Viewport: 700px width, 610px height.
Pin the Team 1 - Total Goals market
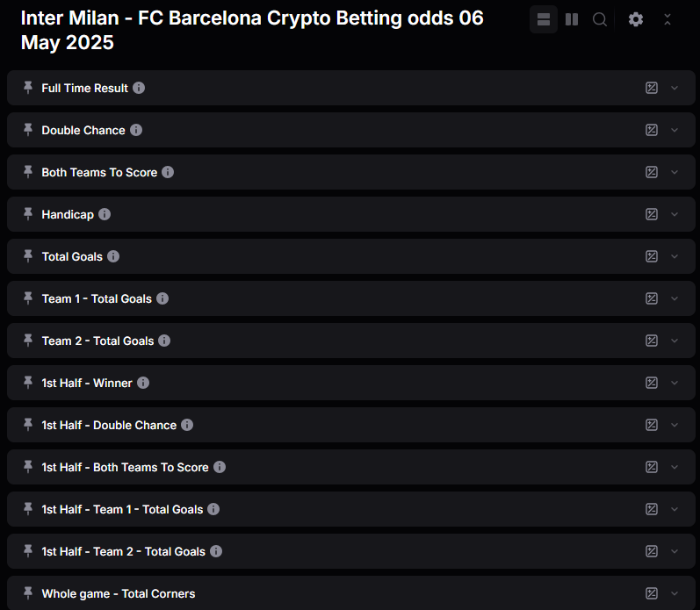coord(28,298)
